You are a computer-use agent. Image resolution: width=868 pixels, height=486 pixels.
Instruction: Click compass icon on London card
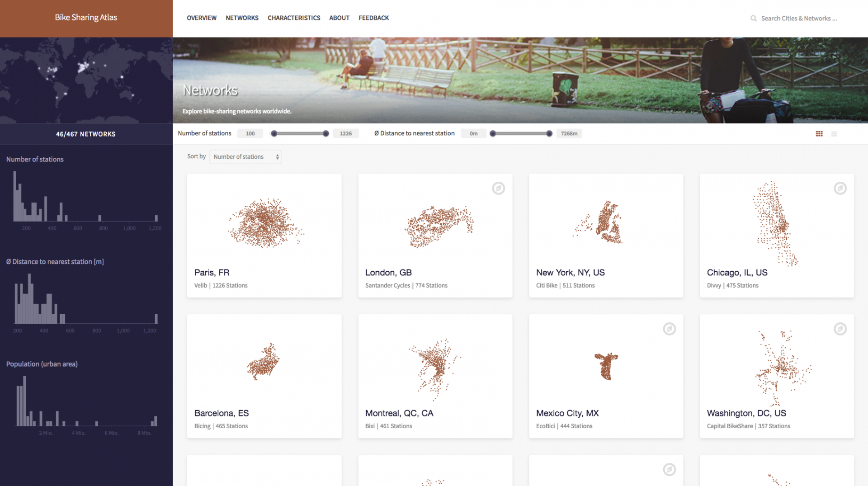coord(498,188)
